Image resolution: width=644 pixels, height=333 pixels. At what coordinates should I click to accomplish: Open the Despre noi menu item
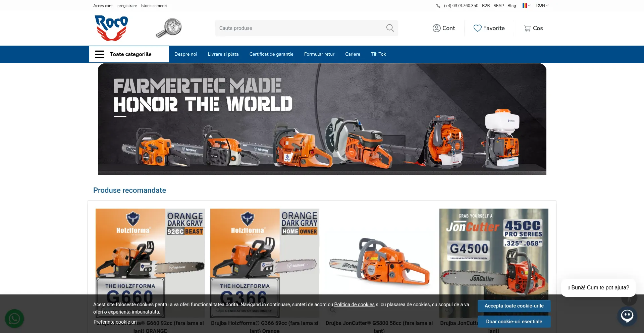[185, 54]
